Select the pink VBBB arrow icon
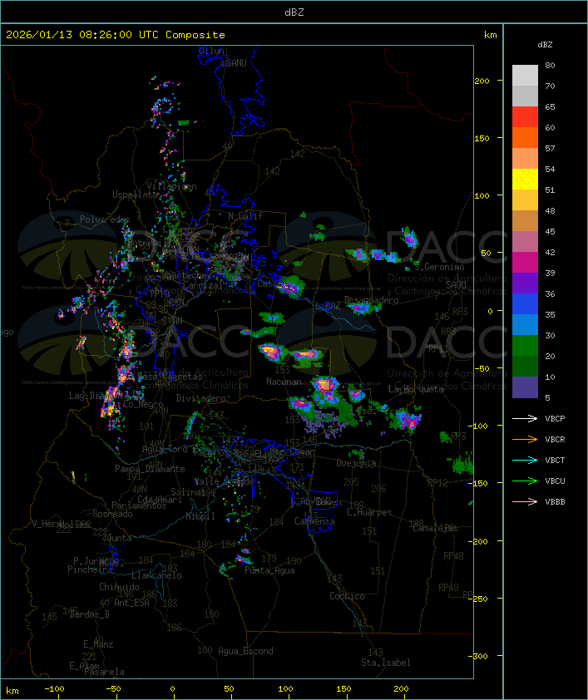This screenshot has height=700, width=588. point(526,501)
